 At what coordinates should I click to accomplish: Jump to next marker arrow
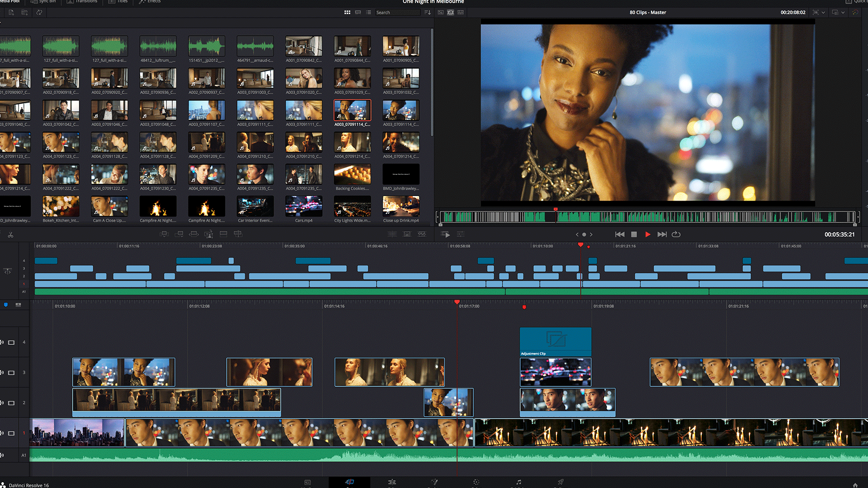[x=591, y=235]
